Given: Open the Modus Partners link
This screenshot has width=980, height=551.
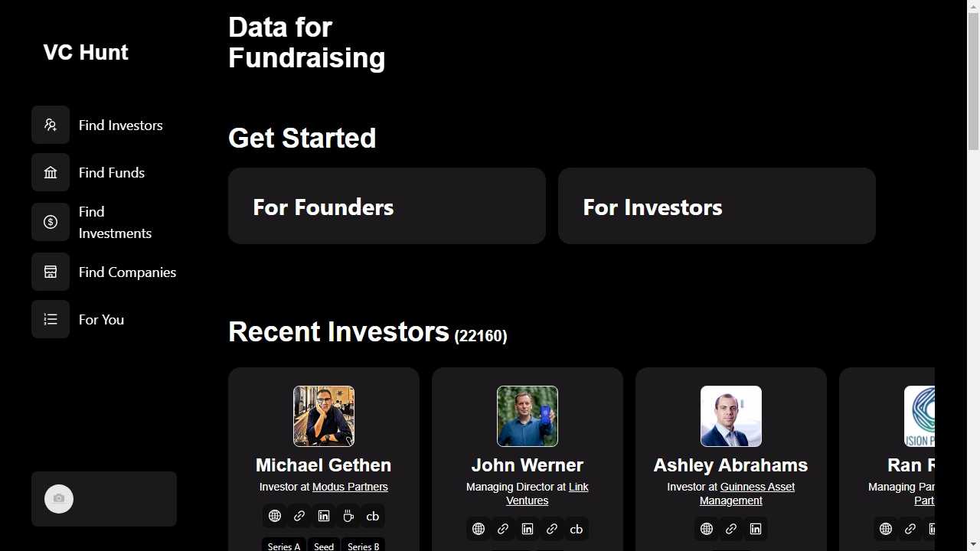Looking at the screenshot, I should click(350, 487).
